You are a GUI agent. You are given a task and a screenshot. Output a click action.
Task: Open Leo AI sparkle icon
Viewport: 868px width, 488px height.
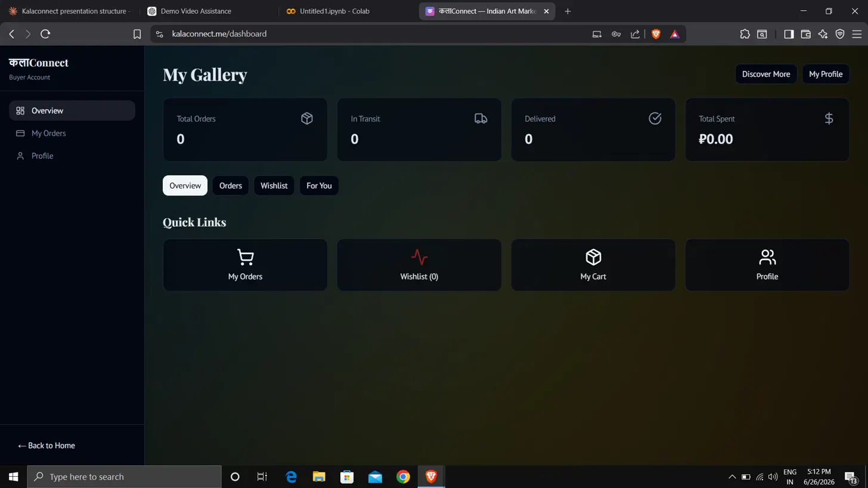823,34
